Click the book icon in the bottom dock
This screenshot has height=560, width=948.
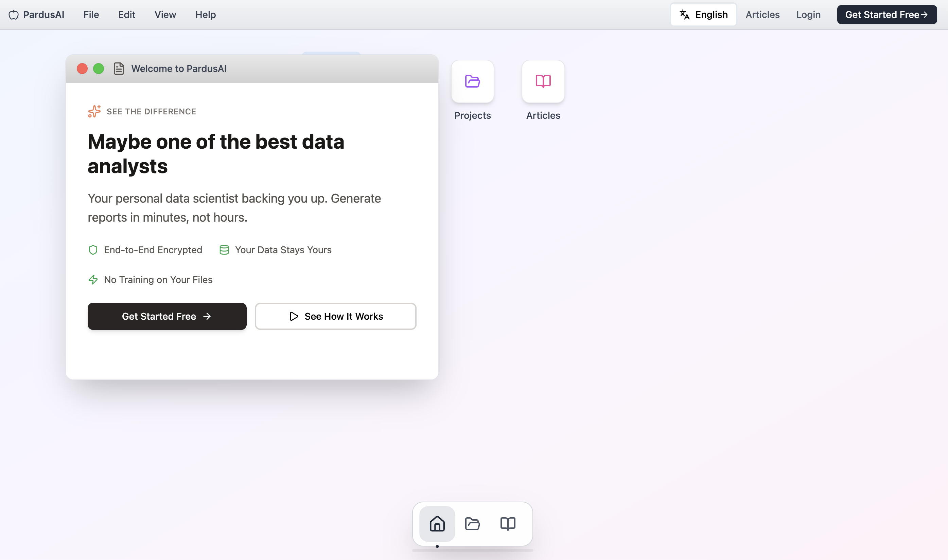[x=507, y=523]
